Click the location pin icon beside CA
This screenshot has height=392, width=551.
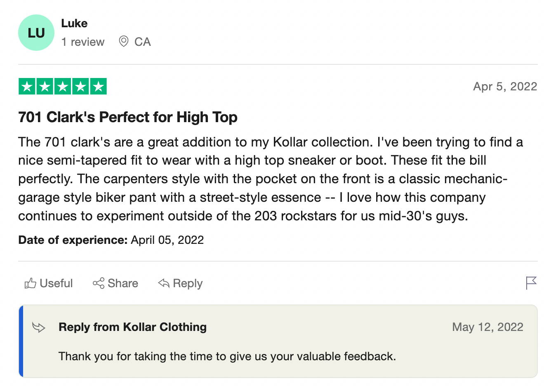click(123, 41)
